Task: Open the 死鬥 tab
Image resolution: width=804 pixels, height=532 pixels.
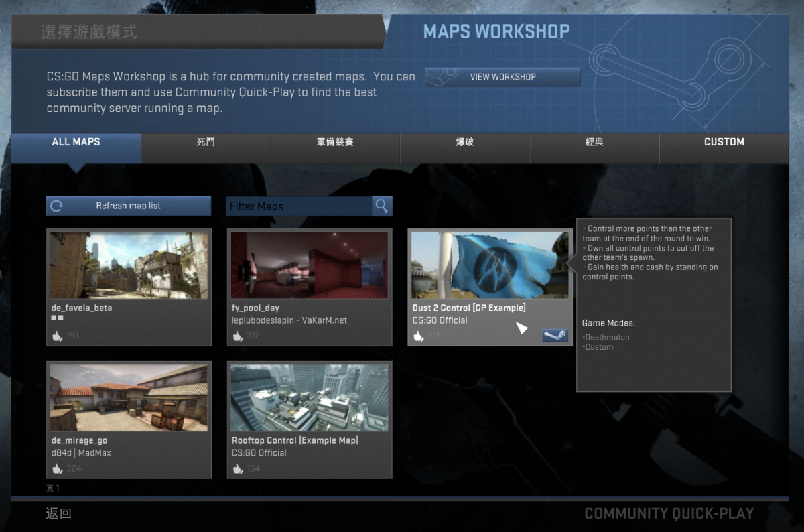Action: pyautogui.click(x=206, y=142)
